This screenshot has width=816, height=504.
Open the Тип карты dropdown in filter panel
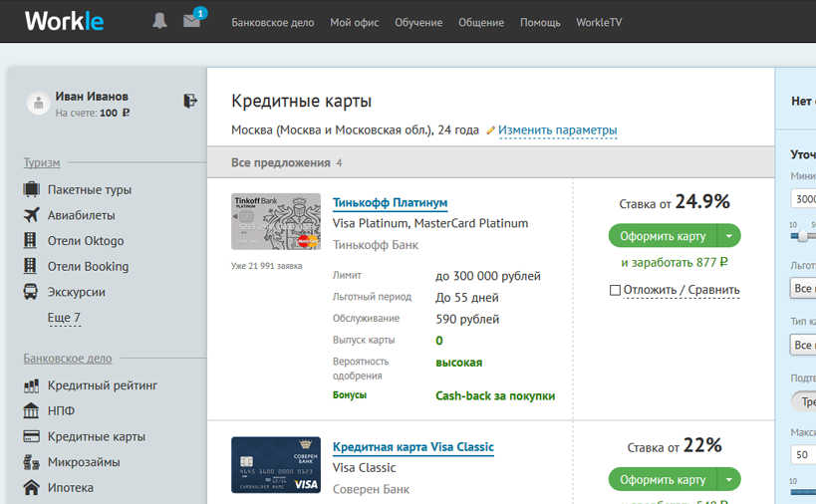802,345
